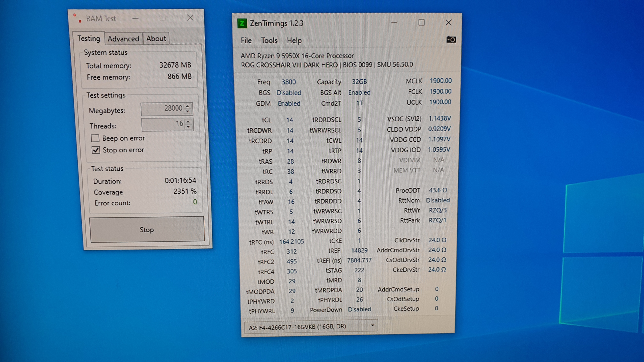Minimize the RAM Test window

coord(135,18)
